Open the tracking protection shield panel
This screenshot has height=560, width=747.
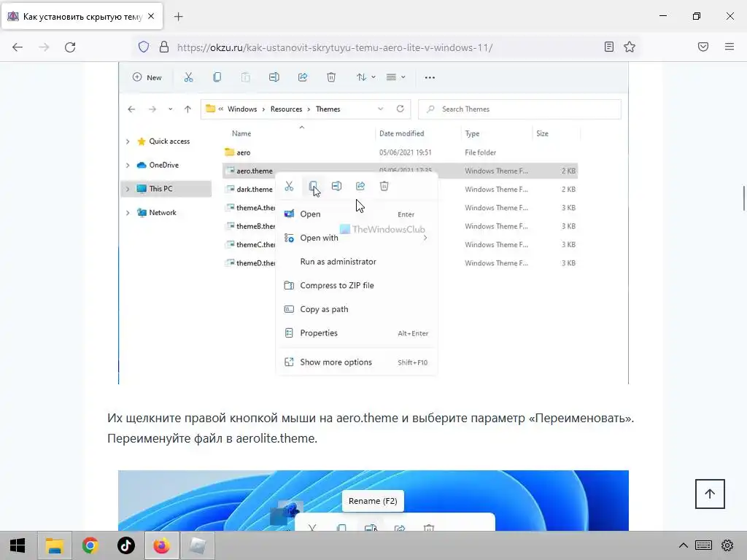[x=144, y=47]
